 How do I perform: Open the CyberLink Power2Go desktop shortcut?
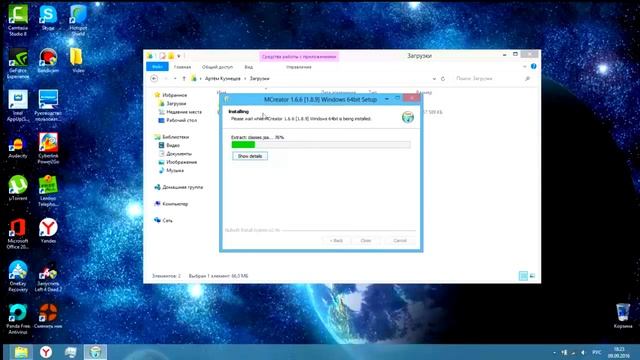[48, 148]
